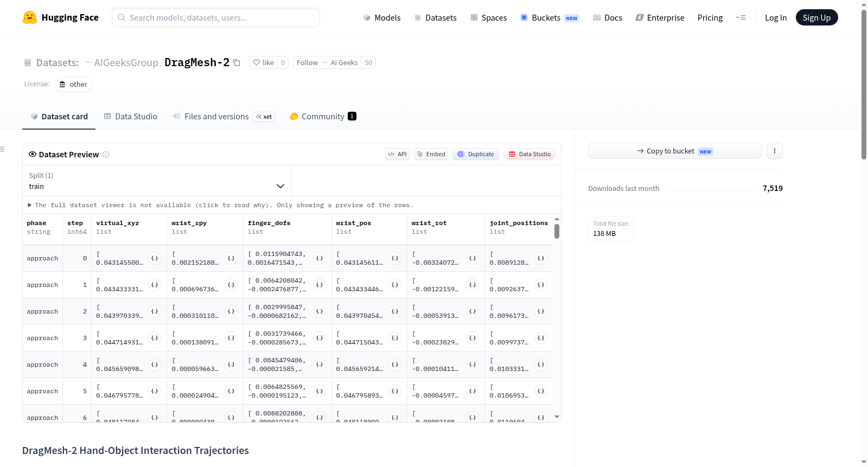Click the API button in Dataset Preview

pos(397,154)
